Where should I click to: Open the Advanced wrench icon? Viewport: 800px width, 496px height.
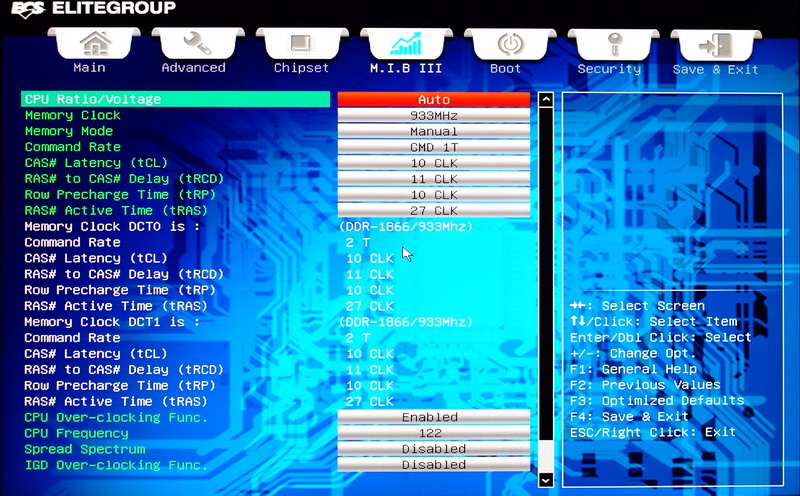click(197, 43)
